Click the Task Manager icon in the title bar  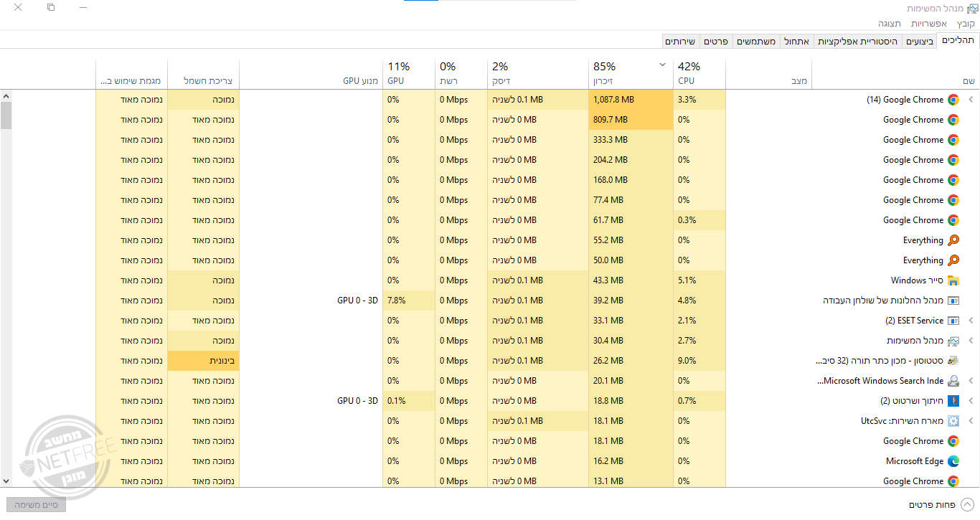click(x=972, y=9)
